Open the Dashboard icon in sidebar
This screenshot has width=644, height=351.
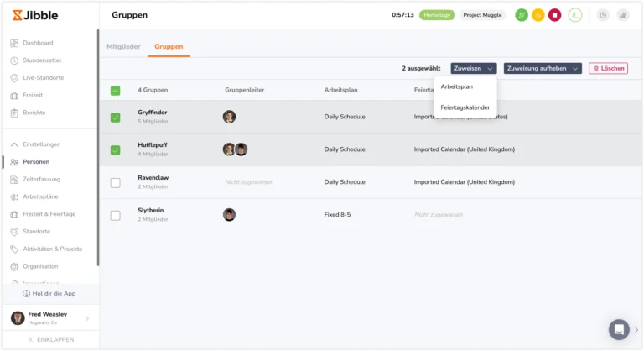click(14, 43)
